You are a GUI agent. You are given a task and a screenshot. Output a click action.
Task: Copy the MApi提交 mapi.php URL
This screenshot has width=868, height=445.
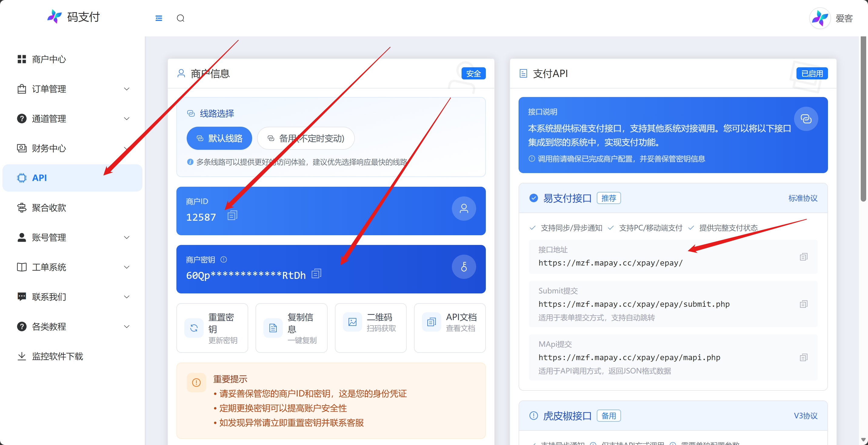pos(803,357)
